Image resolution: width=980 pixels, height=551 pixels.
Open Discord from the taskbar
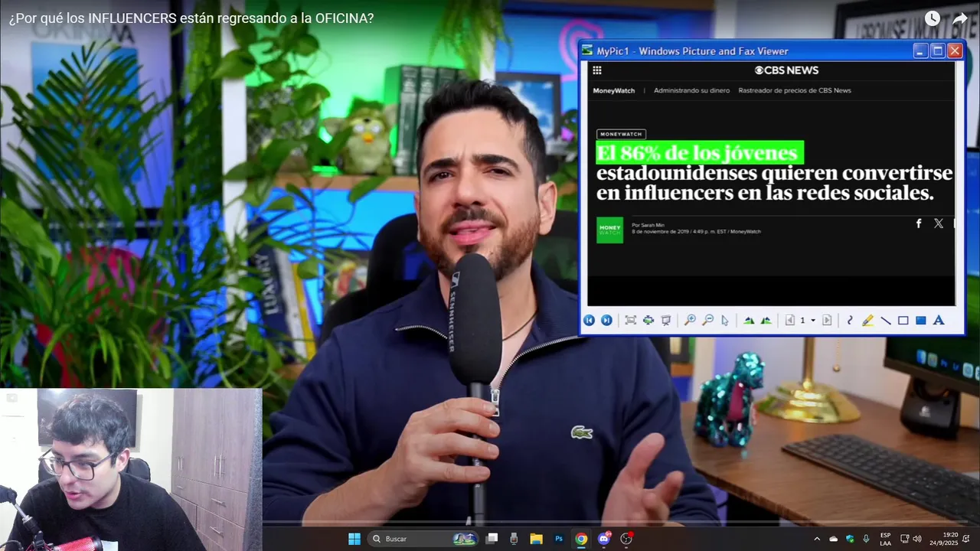603,539
